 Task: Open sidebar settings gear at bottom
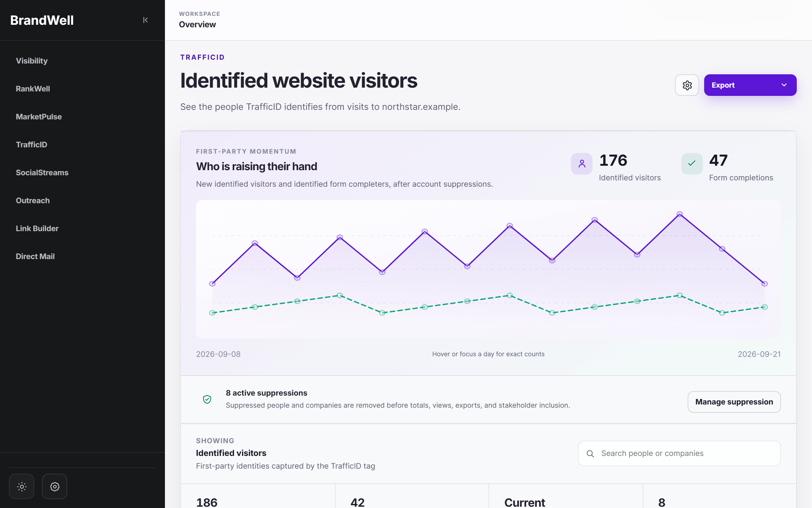point(55,486)
